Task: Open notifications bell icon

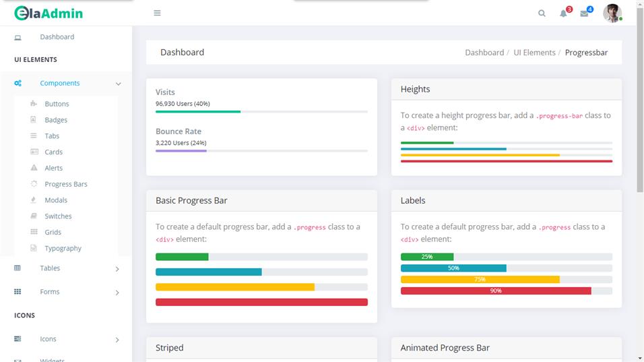Action: coord(564,13)
